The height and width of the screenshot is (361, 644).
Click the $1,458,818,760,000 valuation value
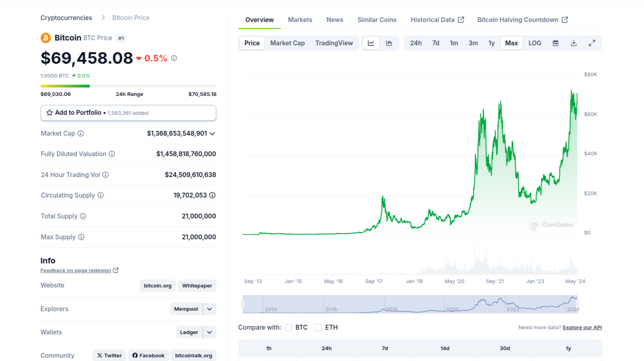click(x=186, y=154)
